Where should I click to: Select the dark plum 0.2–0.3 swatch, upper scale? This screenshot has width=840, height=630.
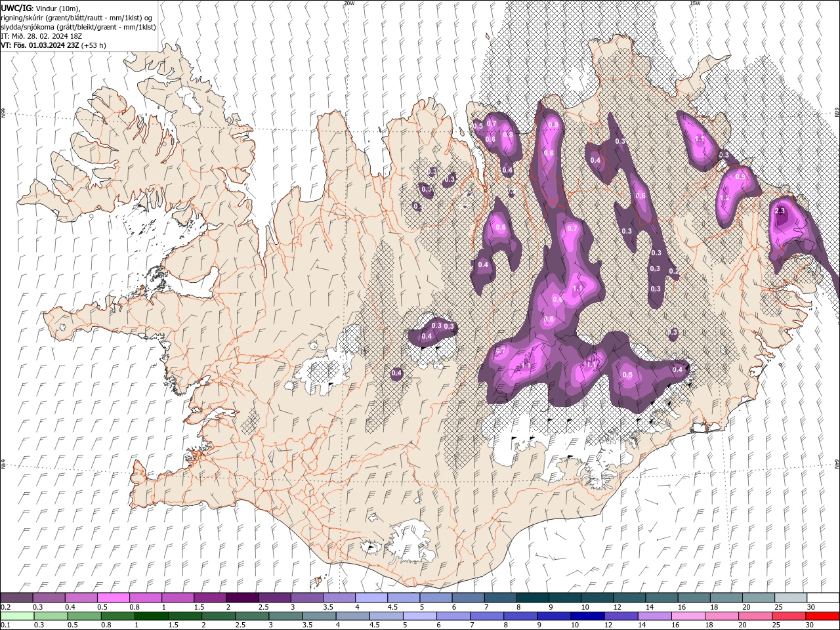(x=16, y=598)
